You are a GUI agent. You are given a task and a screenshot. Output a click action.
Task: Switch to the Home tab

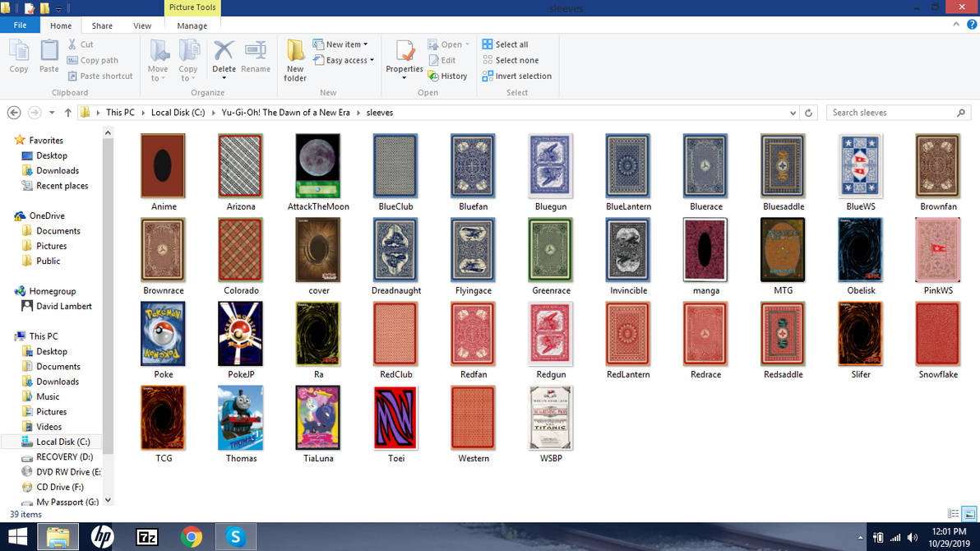pos(61,25)
